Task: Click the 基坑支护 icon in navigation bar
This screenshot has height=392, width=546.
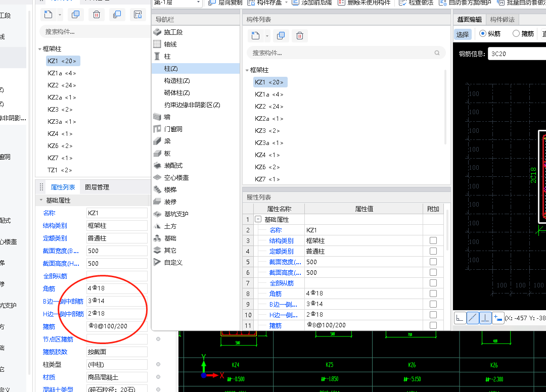Action: 157,214
